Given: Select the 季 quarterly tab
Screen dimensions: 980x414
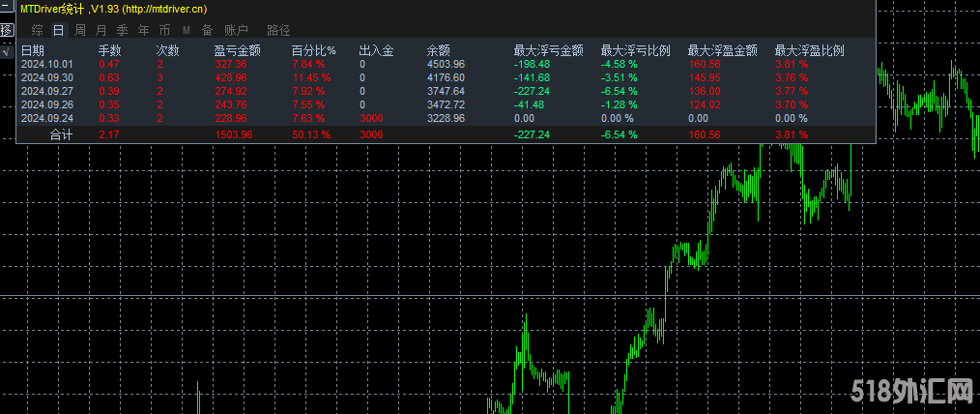Looking at the screenshot, I should point(123,30).
